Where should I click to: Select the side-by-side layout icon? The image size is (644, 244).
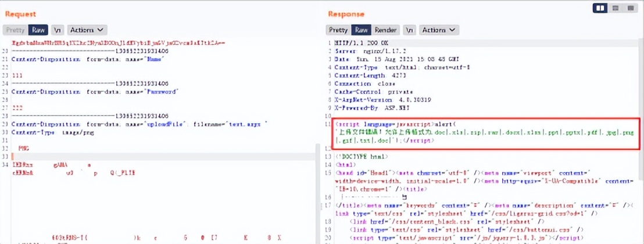coord(600,8)
